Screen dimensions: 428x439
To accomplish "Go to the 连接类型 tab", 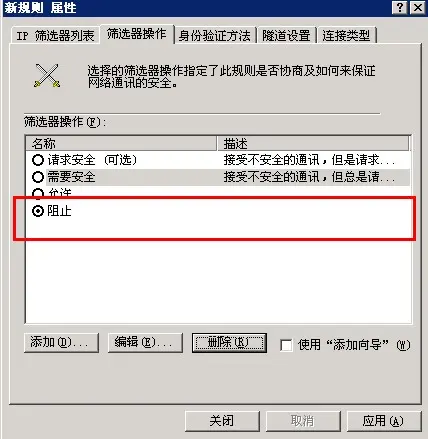I will [347, 35].
